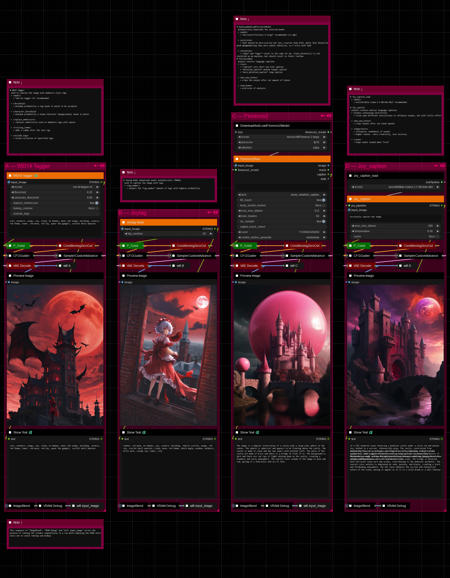Image resolution: width=450 pixels, height=578 pixels.
Task: Click the green badge beside WD14 Tagger node title
Action: (x=36, y=176)
